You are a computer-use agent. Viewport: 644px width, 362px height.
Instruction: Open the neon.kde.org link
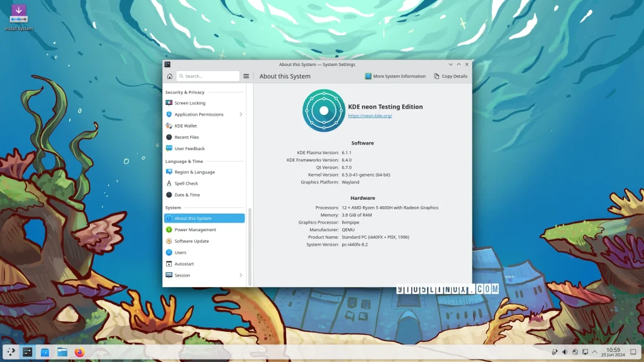370,116
